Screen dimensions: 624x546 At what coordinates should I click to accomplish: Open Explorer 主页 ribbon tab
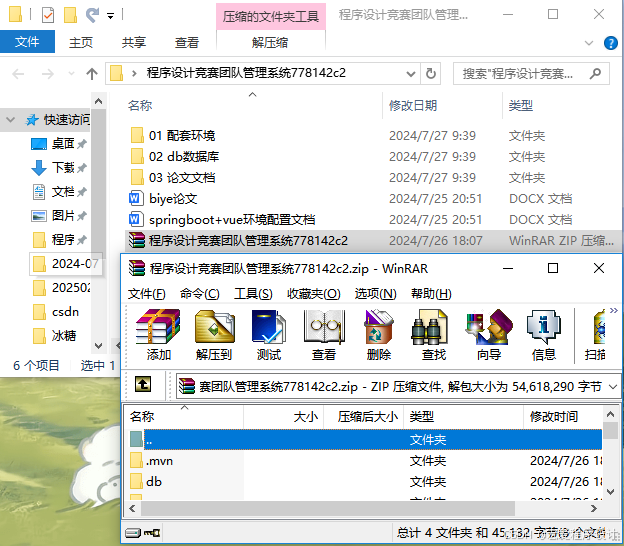point(80,42)
